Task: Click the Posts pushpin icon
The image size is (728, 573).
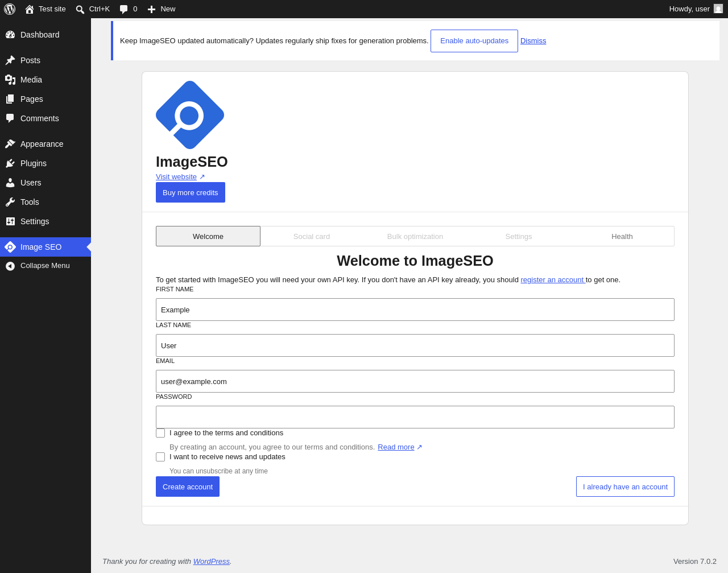Action: pos(10,60)
